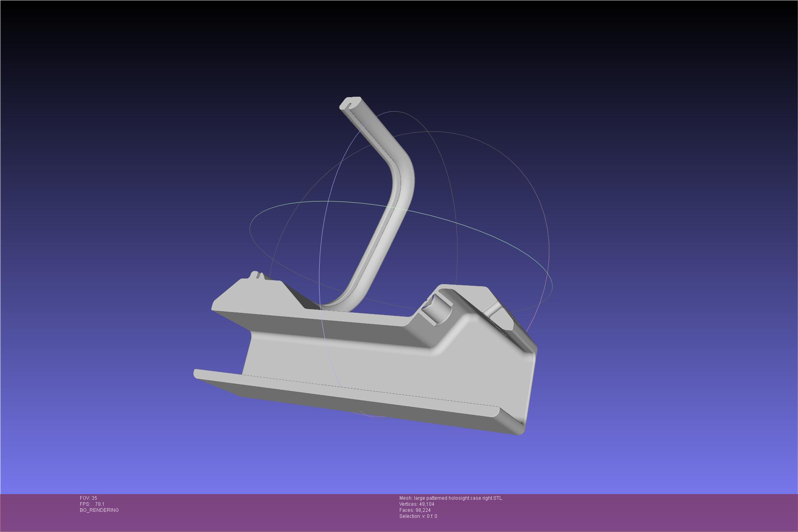Click the cylindrical hinge socket on the case

[x=438, y=310]
